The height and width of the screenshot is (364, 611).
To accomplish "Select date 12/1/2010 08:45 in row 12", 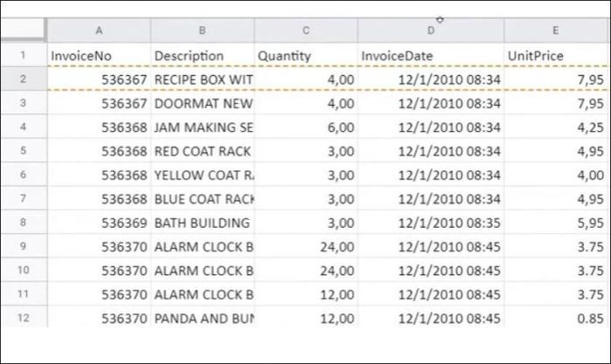I will point(430,318).
